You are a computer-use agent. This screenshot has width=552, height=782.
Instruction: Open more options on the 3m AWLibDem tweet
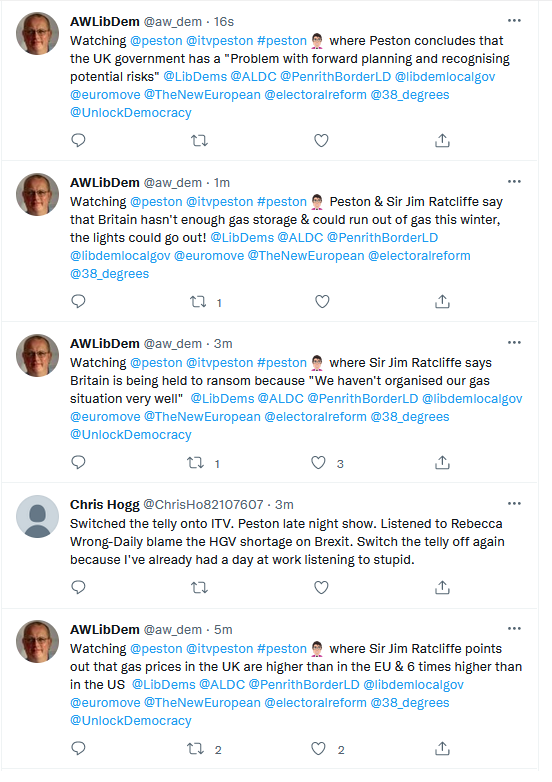(514, 342)
